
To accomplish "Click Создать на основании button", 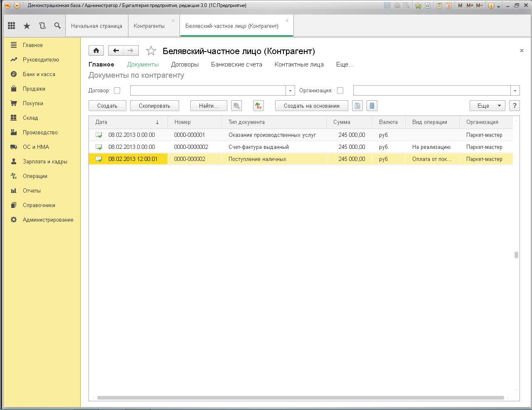I will pos(311,106).
